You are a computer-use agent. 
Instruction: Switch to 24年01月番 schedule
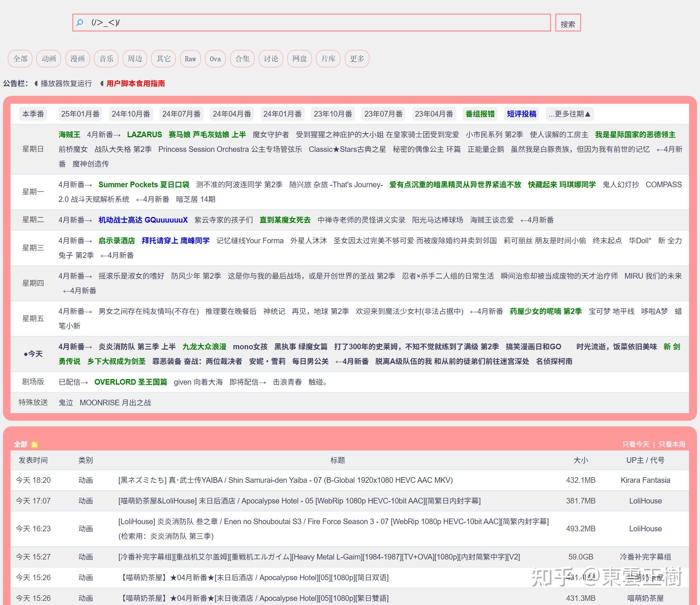pyautogui.click(x=282, y=114)
